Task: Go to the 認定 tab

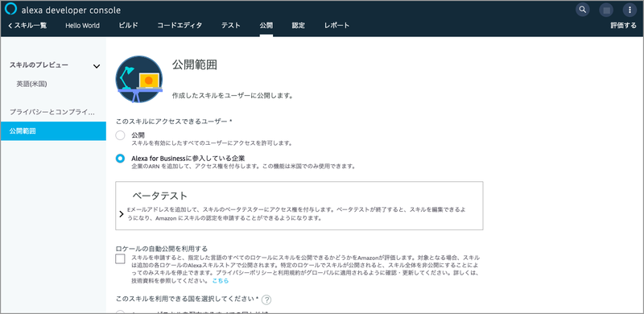Action: pyautogui.click(x=298, y=26)
